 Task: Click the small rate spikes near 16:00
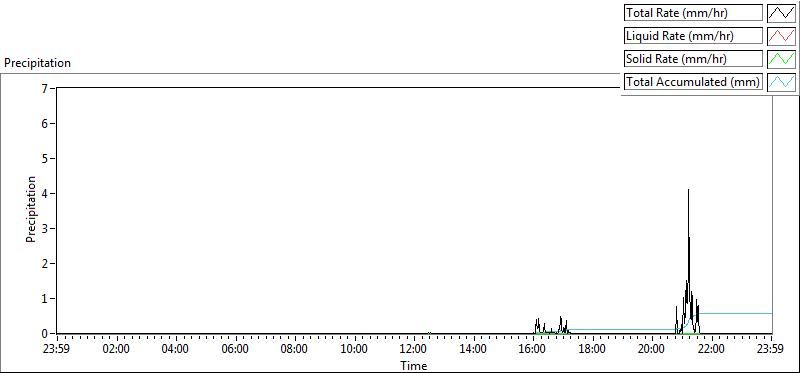tap(552, 326)
